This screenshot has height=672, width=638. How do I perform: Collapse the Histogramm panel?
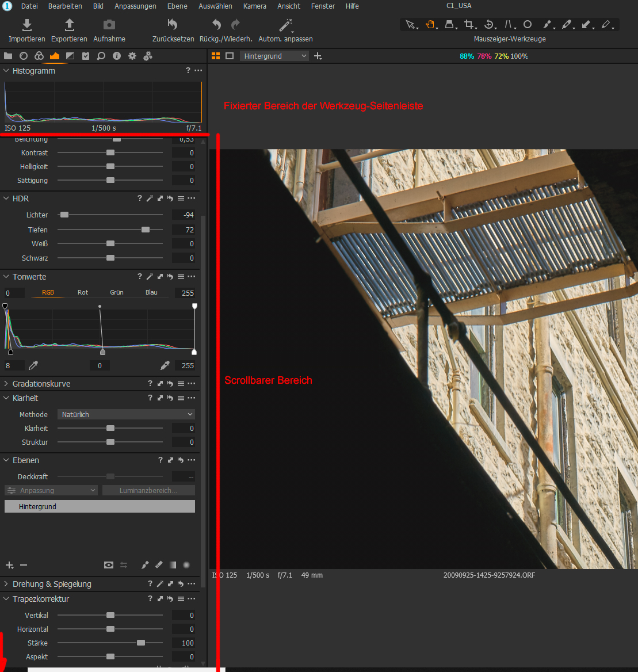[x=6, y=71]
